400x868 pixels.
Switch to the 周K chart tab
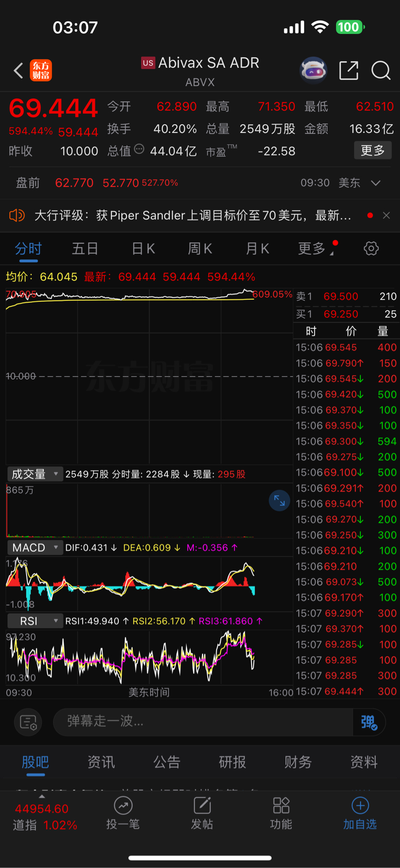pos(200,249)
